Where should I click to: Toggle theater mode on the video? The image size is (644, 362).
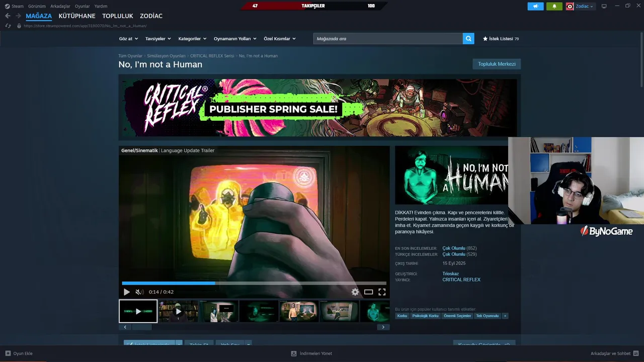tap(369, 292)
